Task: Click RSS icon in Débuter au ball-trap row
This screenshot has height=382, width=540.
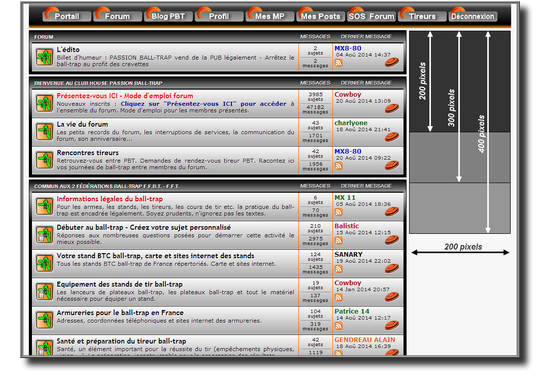Action: (x=339, y=240)
